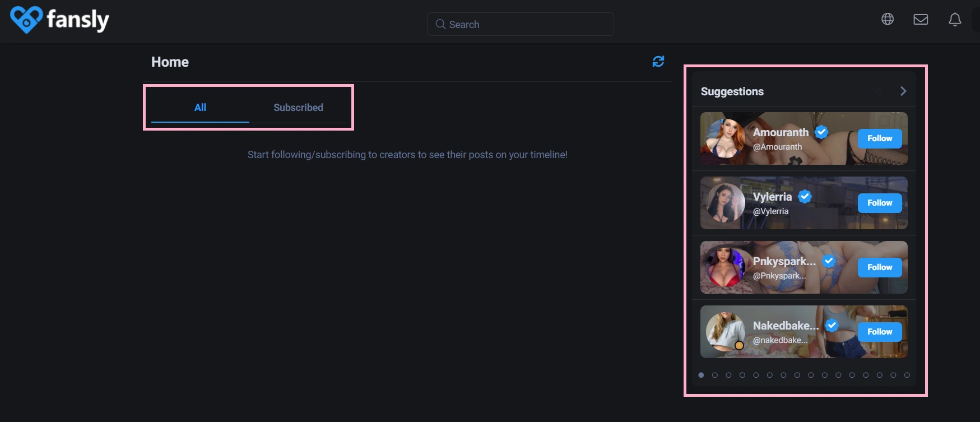Switch to the All tab
This screenshot has width=980, height=422.
tap(200, 108)
